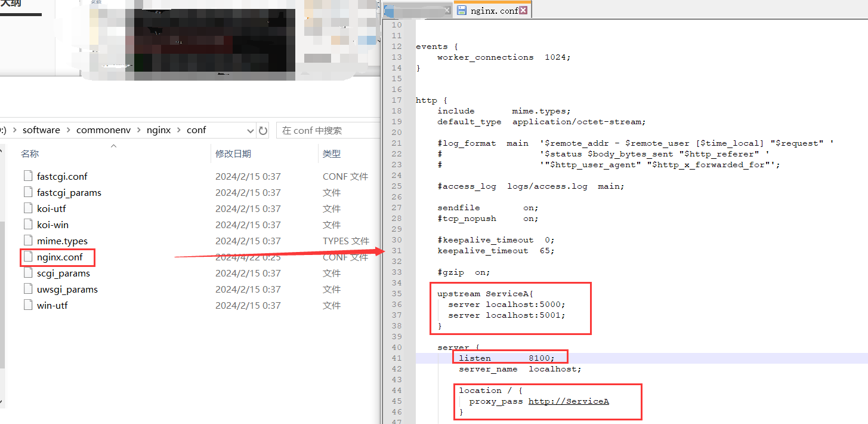Select file koi-win in the list
Screen dimensions: 868x424
coord(52,225)
